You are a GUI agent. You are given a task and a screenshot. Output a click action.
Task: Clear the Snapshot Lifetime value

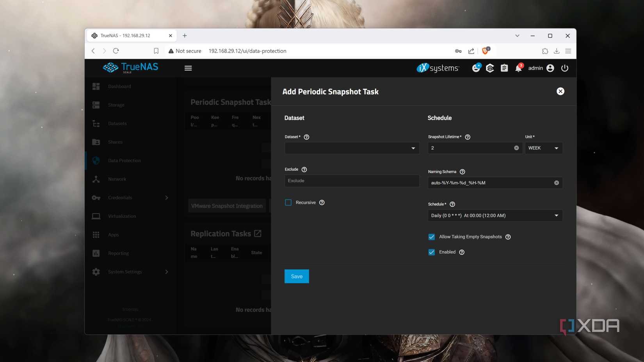(x=516, y=148)
